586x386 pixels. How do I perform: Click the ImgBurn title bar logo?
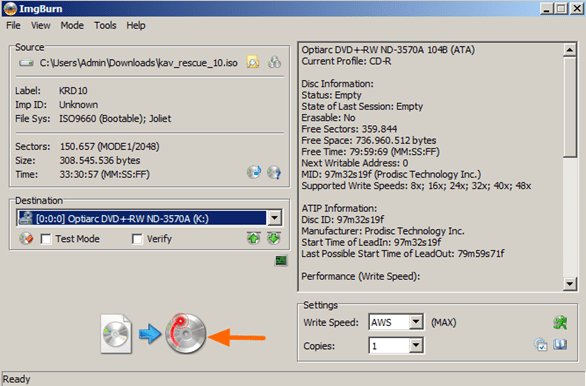pos(10,9)
